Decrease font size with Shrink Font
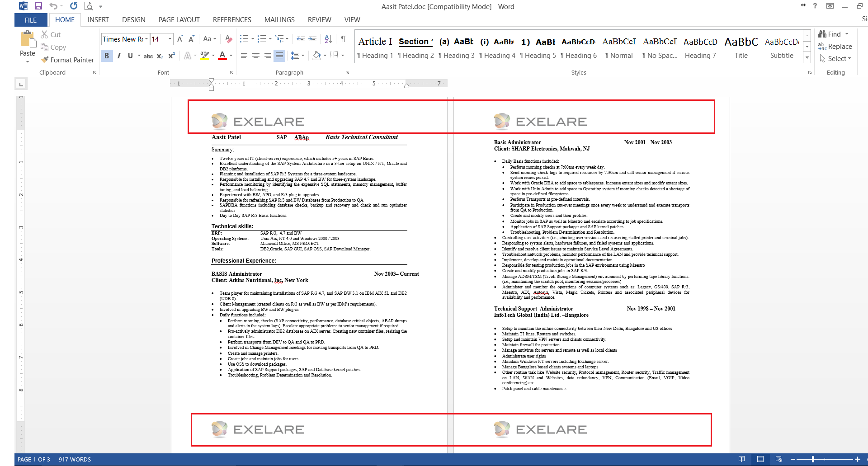Screen dimensions: 868x466 [x=191, y=39]
